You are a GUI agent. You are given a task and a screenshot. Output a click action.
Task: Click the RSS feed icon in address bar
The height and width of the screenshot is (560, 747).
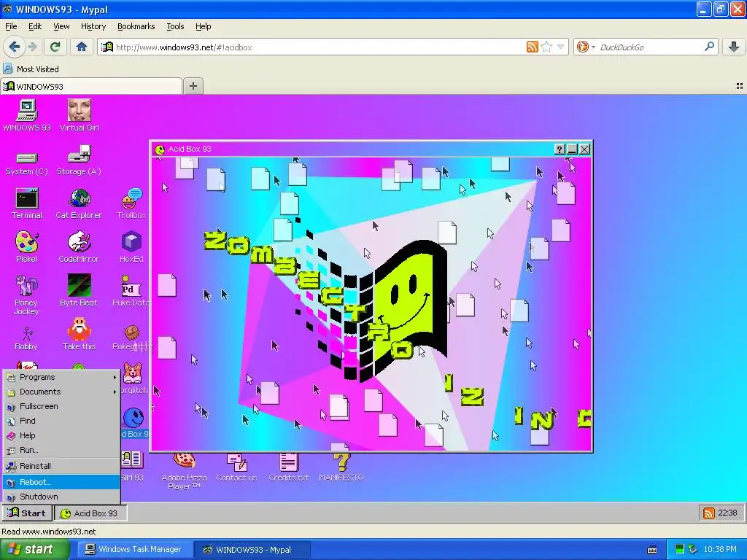(x=532, y=47)
